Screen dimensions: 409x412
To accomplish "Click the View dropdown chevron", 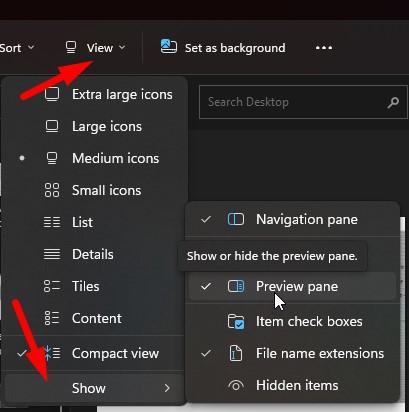I will (x=122, y=48).
